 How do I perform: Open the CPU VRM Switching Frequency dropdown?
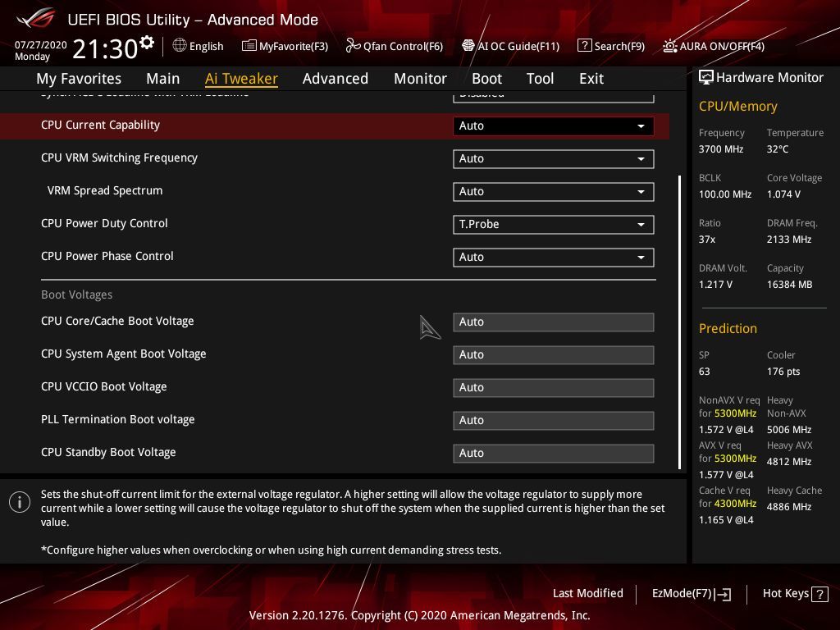pyautogui.click(x=553, y=158)
